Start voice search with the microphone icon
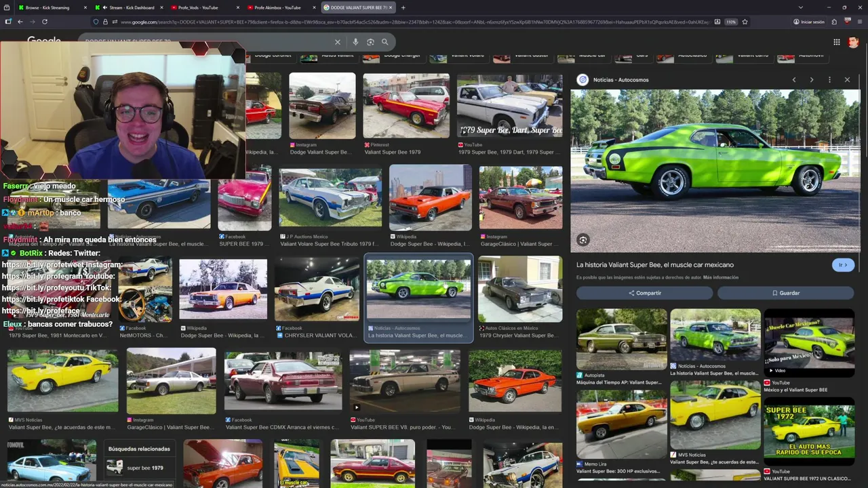This screenshot has height=488, width=868. 355,42
